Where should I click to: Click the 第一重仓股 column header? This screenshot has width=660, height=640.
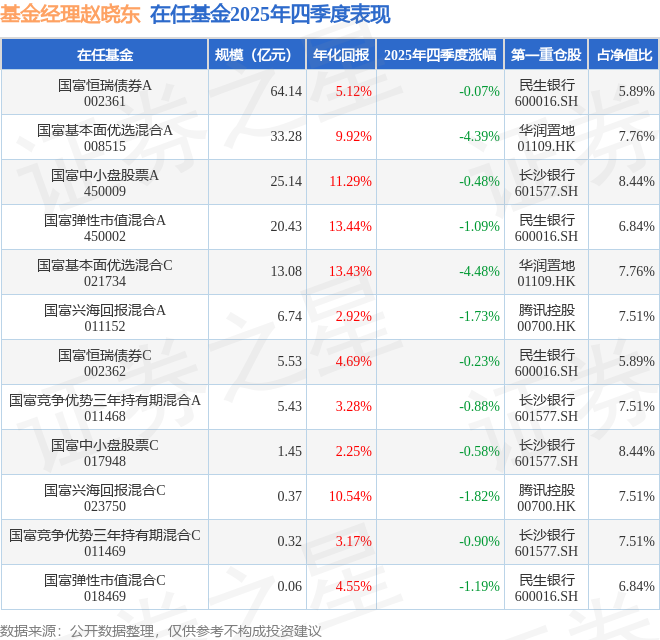click(x=546, y=55)
